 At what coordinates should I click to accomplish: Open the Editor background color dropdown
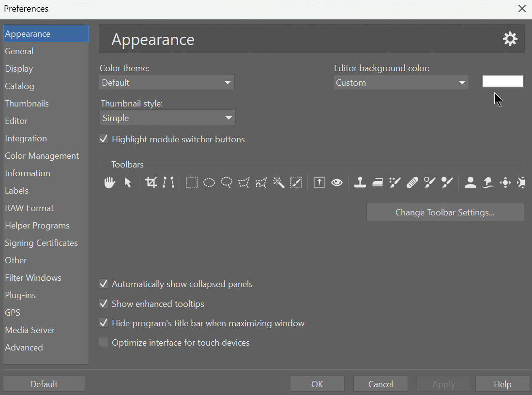click(x=401, y=83)
